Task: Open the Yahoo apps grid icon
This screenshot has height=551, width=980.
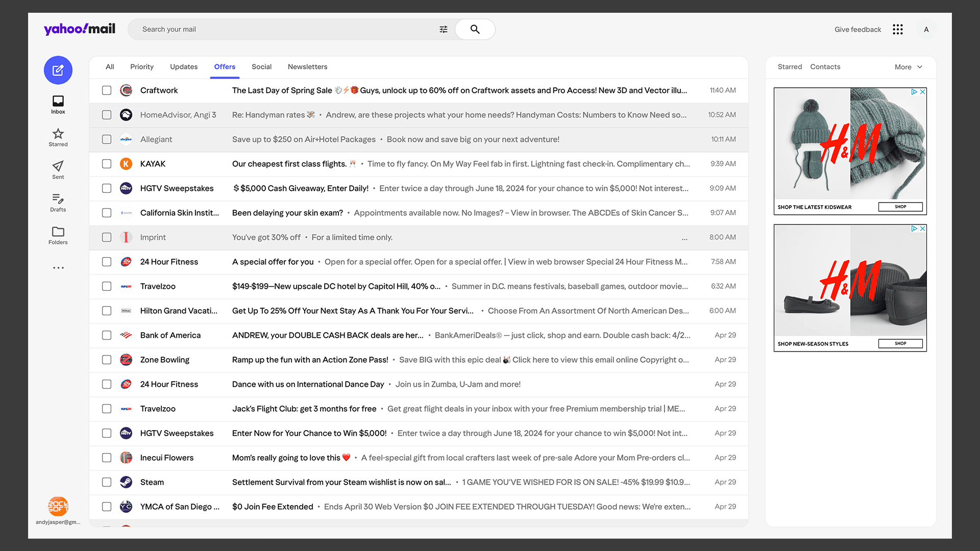Action: tap(898, 30)
